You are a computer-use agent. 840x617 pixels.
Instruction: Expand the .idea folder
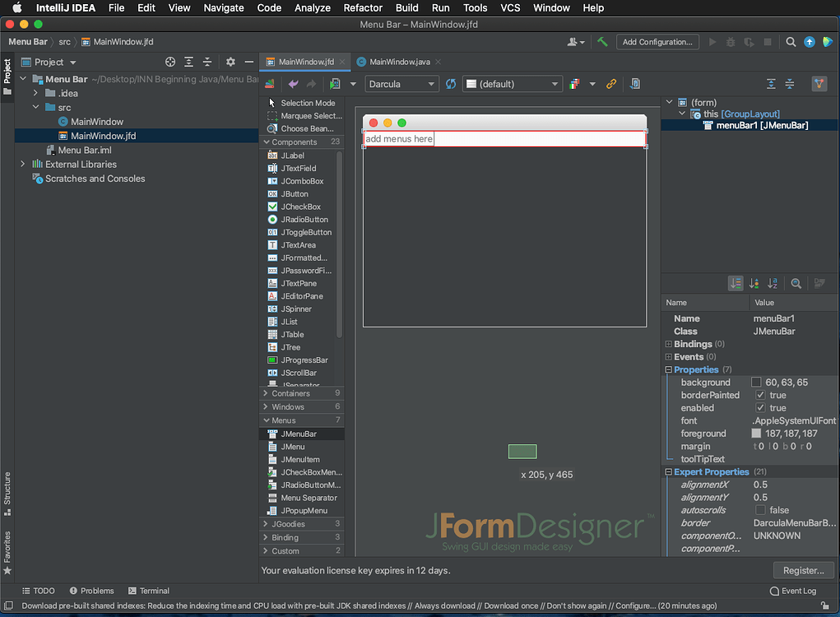click(x=35, y=93)
